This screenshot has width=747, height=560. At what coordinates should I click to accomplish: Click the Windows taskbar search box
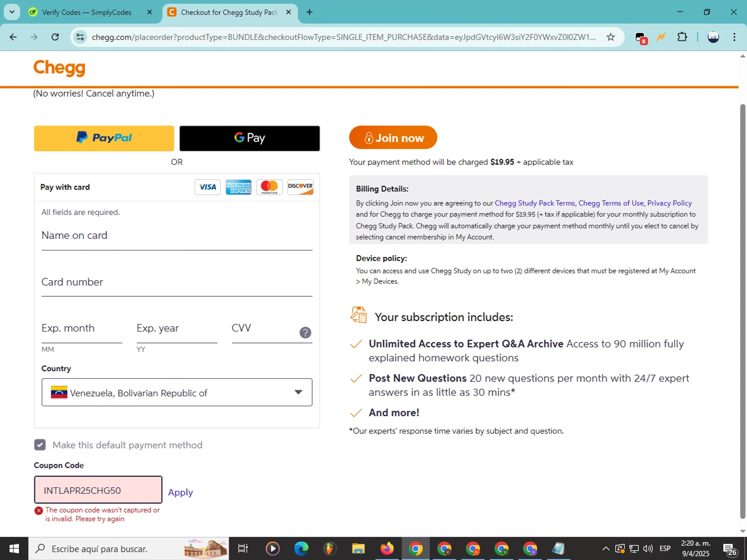pyautogui.click(x=128, y=549)
